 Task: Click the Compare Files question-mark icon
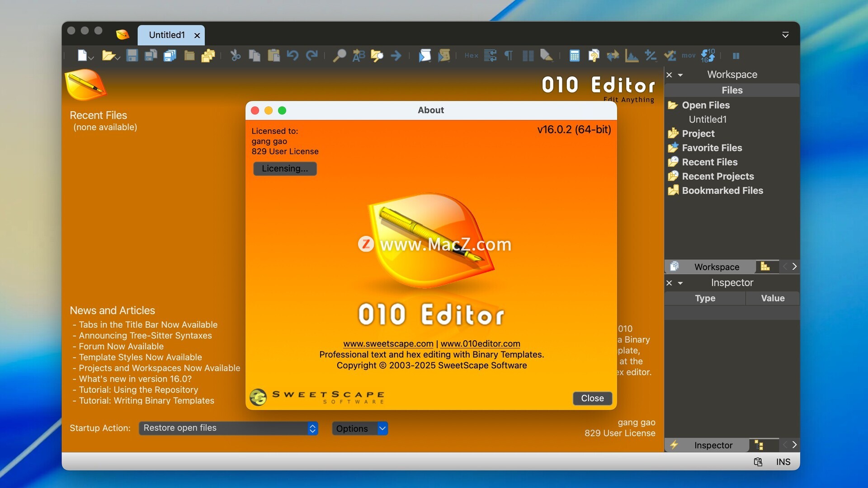(594, 56)
